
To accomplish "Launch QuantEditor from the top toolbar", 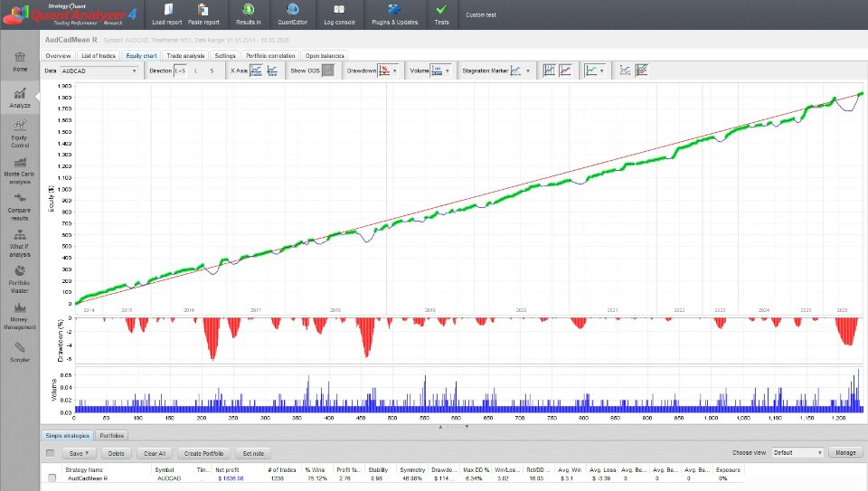I will coord(292,15).
